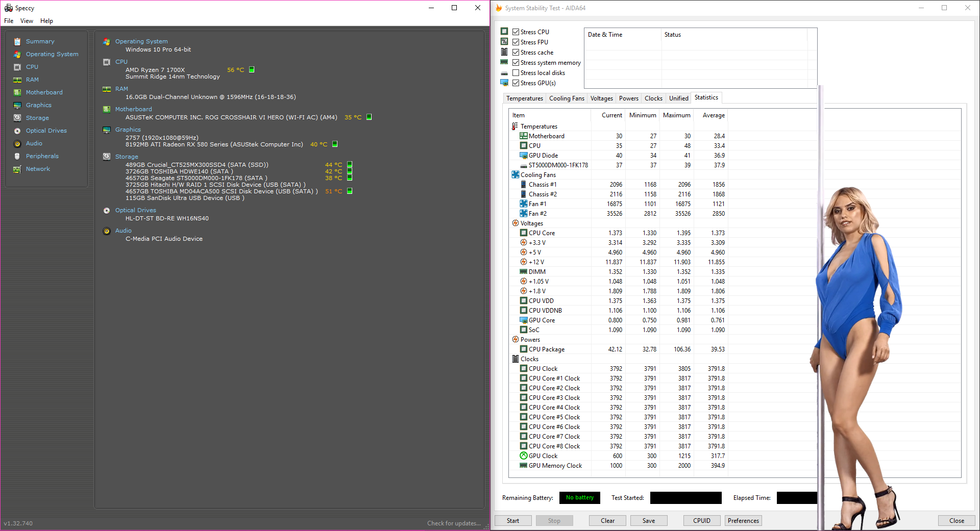Screen dimensions: 980x531
Task: Click the Save button
Action: point(649,521)
